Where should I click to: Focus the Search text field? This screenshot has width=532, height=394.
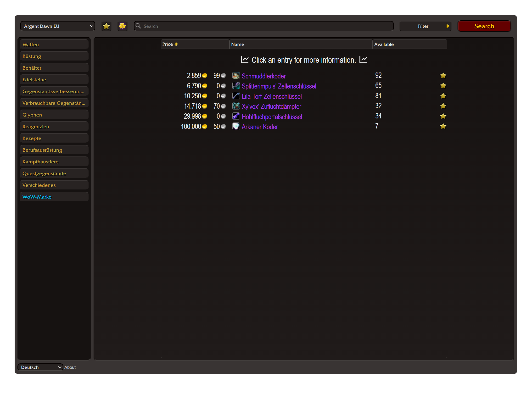click(x=267, y=26)
